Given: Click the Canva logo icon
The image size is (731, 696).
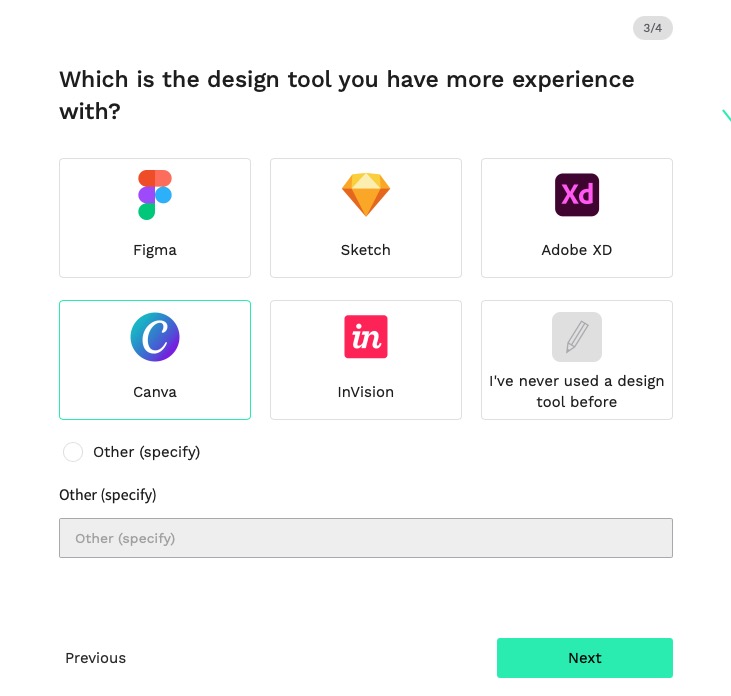Looking at the screenshot, I should [x=155, y=337].
